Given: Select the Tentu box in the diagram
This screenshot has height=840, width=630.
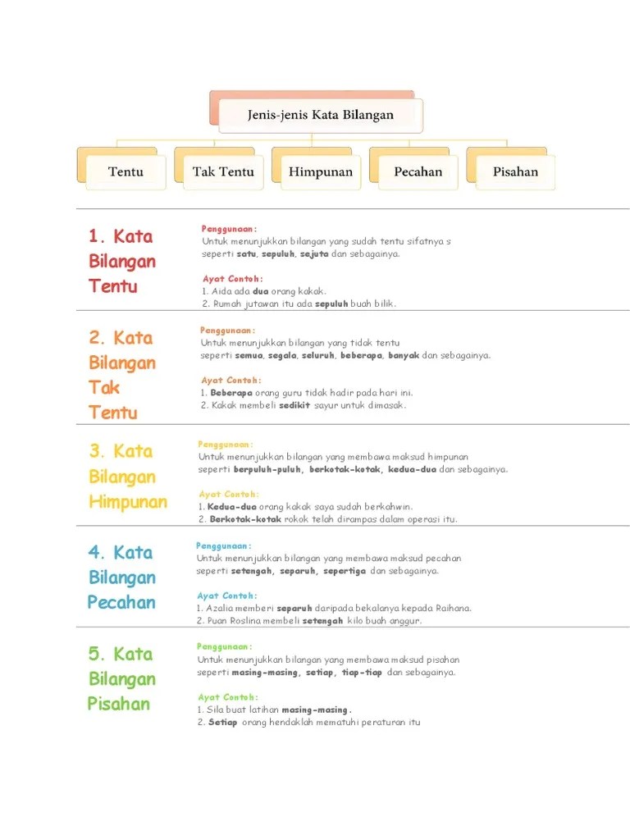Looking at the screenshot, I should pyautogui.click(x=126, y=171).
